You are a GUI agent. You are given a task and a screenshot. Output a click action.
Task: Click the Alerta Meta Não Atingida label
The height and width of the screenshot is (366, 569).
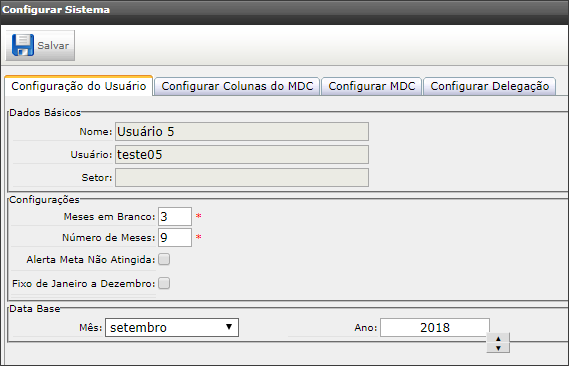[x=91, y=260]
